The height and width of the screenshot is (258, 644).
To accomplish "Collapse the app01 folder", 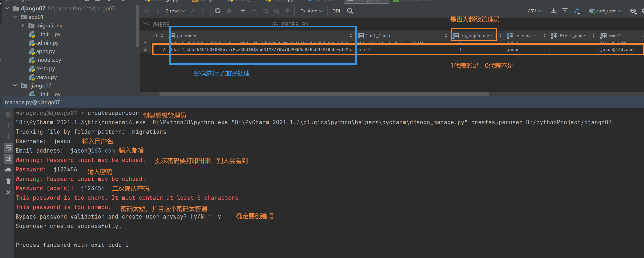I will tap(15, 17).
